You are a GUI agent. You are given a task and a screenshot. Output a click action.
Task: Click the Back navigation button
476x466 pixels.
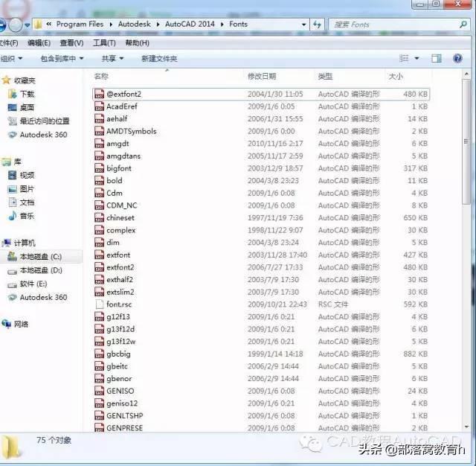click(2, 25)
